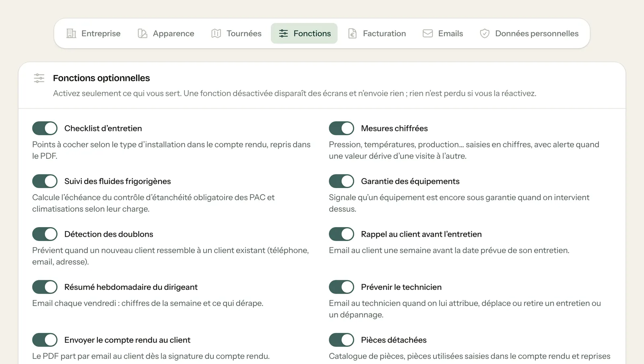Click description 'Email chaque vendredi : chiffres de la semaine'
The image size is (644, 364).
pyautogui.click(x=148, y=303)
